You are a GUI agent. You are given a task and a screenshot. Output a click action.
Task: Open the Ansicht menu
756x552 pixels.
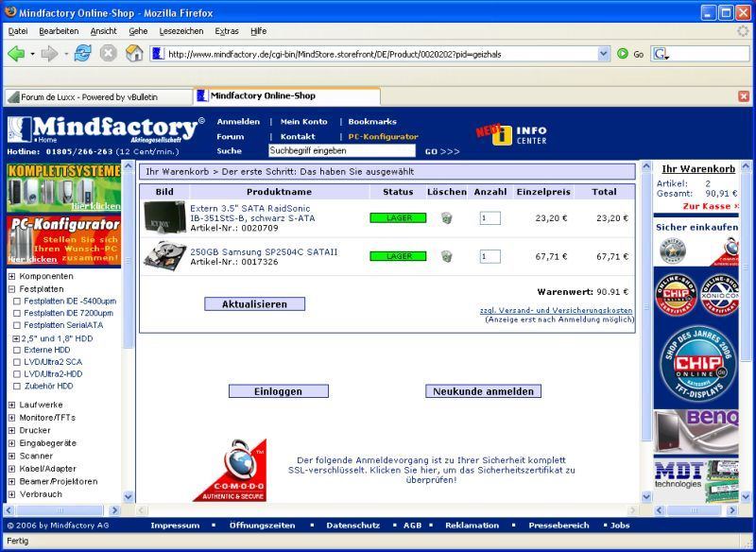tap(104, 31)
